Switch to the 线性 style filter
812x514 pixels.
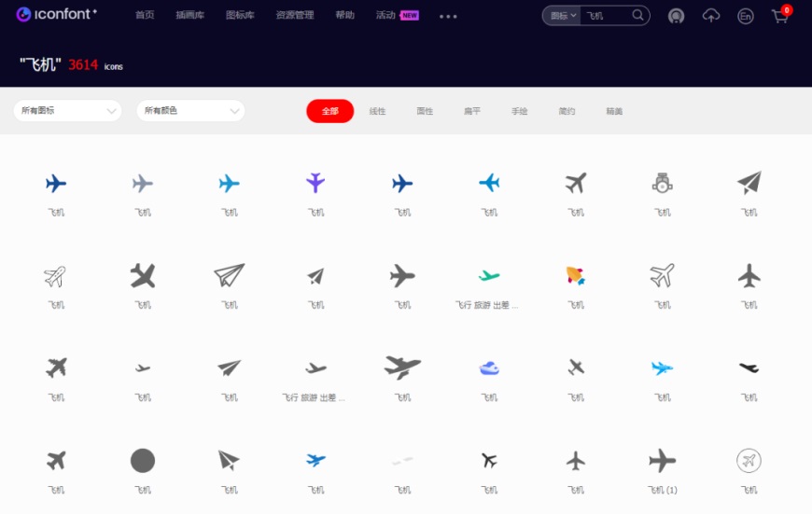click(377, 111)
